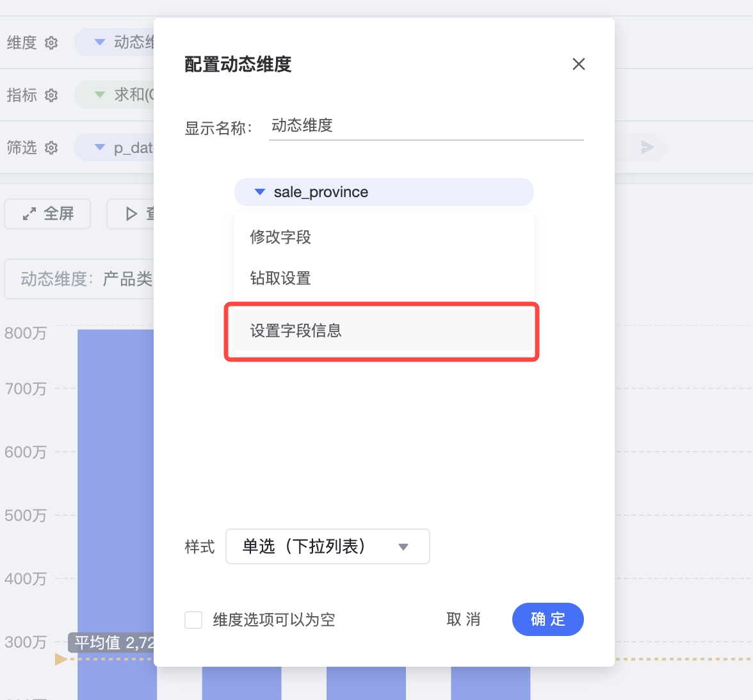Click the 800万 axis label
Image resolution: width=753 pixels, height=700 pixels.
(x=26, y=333)
